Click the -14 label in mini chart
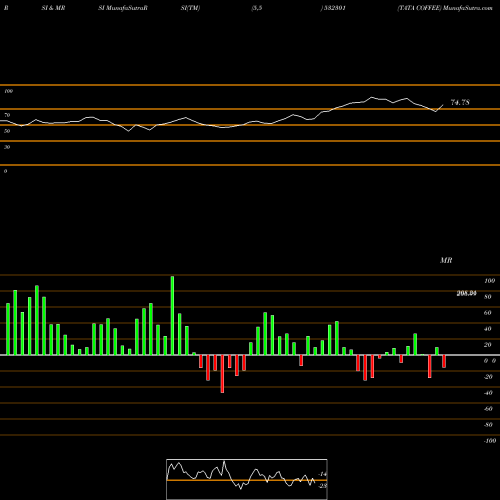 click(x=322, y=474)
